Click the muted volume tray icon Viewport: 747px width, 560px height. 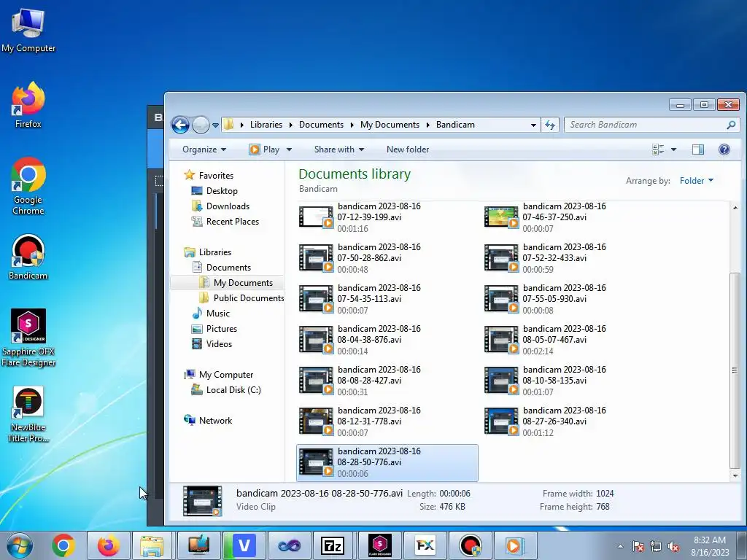pos(673,547)
